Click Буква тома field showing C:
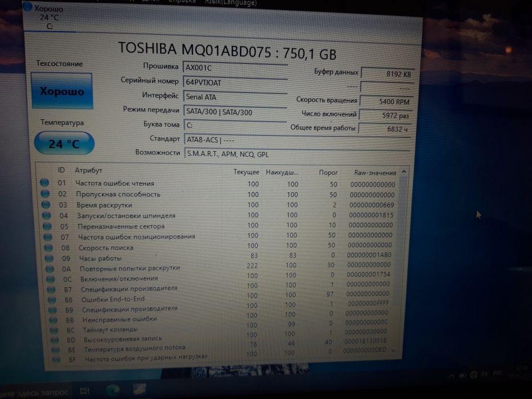This screenshot has height=399, width=532. pyautogui.click(x=235, y=125)
